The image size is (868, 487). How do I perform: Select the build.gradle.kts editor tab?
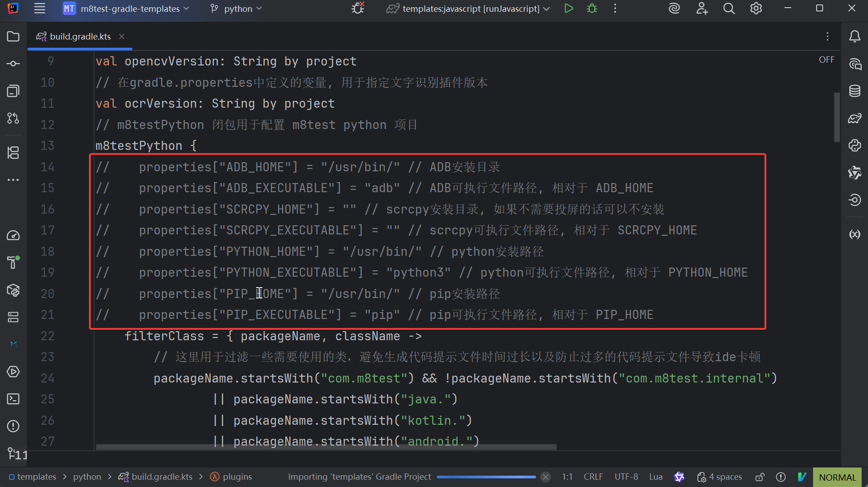pyautogui.click(x=80, y=36)
